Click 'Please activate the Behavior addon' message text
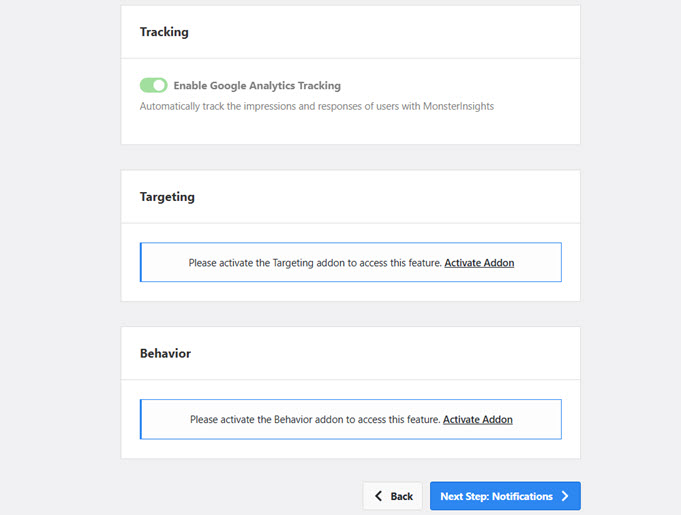Image resolution: width=681 pixels, height=515 pixels. click(x=314, y=419)
